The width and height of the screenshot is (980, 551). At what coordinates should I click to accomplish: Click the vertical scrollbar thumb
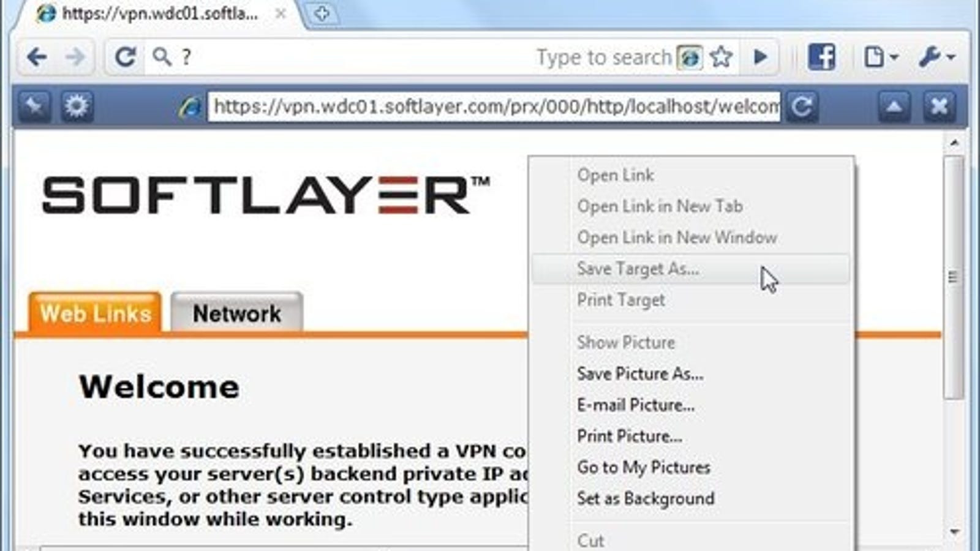pos(953,277)
